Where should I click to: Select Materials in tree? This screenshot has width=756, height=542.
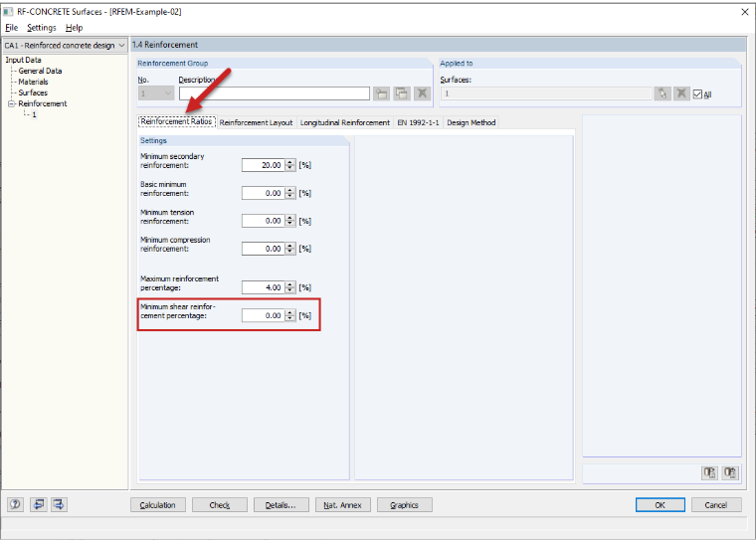click(33, 82)
